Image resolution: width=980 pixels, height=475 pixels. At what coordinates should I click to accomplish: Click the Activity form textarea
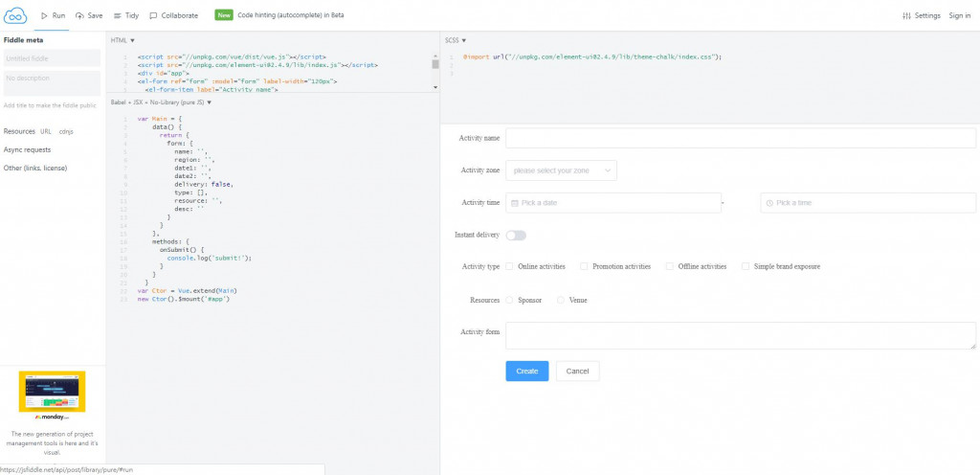(741, 335)
